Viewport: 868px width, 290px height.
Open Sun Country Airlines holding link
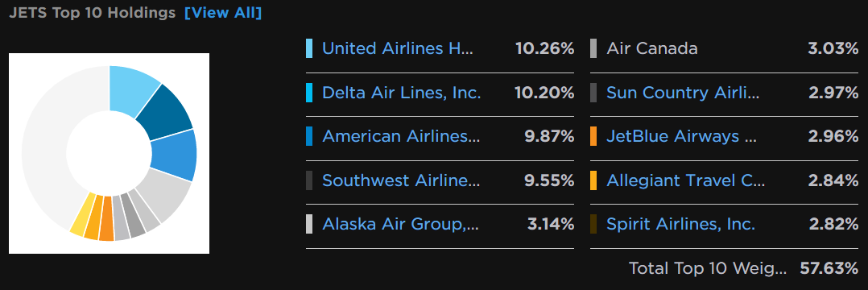[x=683, y=93]
